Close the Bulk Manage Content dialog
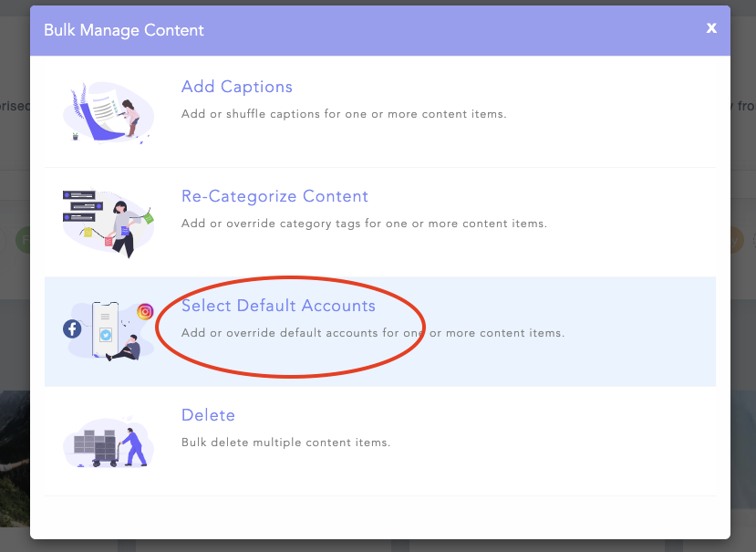Screen dimensions: 756x552 click(711, 28)
